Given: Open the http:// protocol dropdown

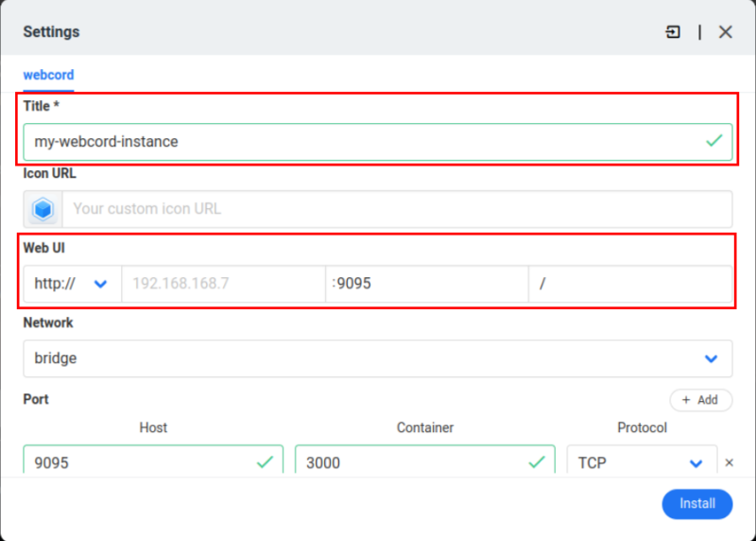Looking at the screenshot, I should (x=73, y=284).
